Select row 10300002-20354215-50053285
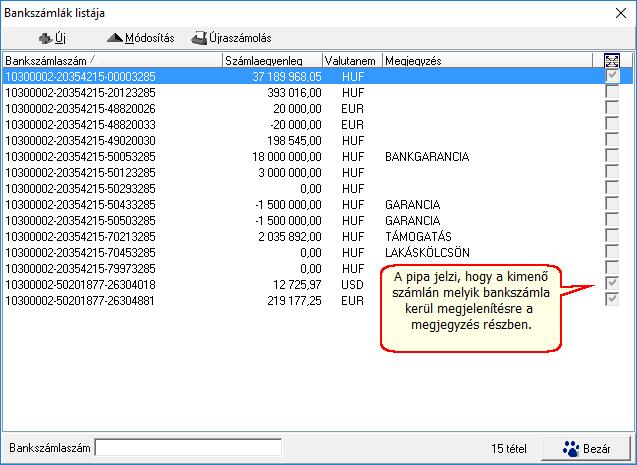The height and width of the screenshot is (465, 637). coord(318,156)
